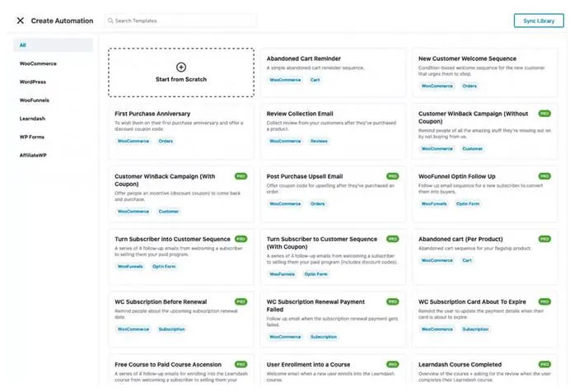Select the WooCommerce category in sidebar
The image size is (579, 392).
tap(38, 63)
